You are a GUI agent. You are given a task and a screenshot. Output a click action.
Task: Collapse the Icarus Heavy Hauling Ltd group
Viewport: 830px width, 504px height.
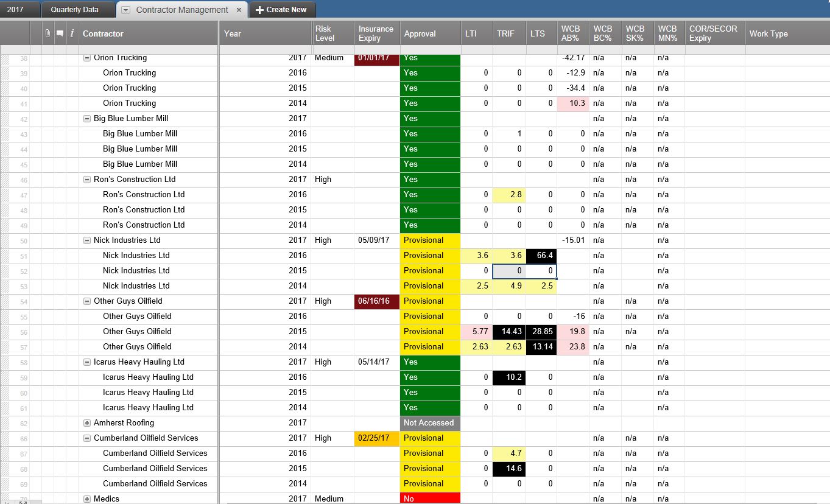tap(87, 362)
